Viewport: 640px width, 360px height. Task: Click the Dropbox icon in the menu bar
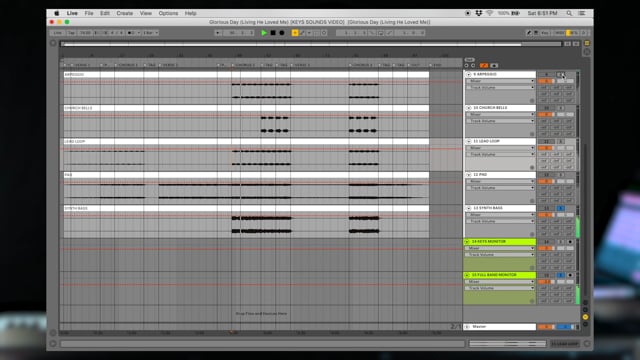pos(479,13)
